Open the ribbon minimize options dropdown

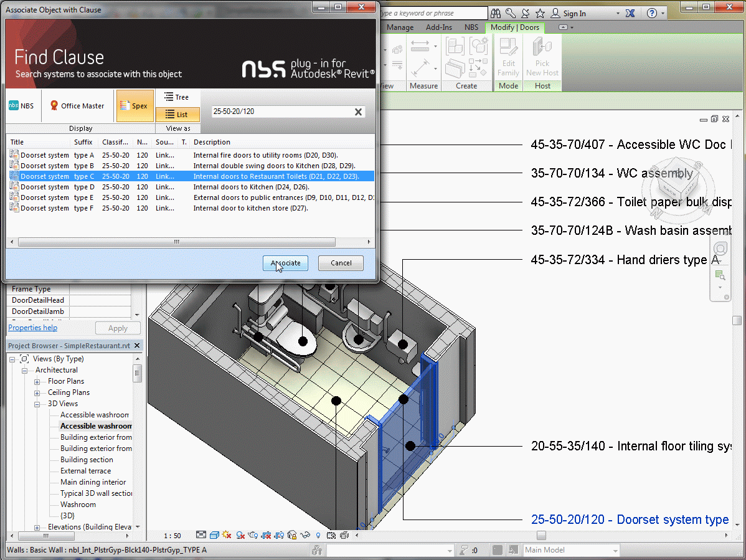[572, 27]
